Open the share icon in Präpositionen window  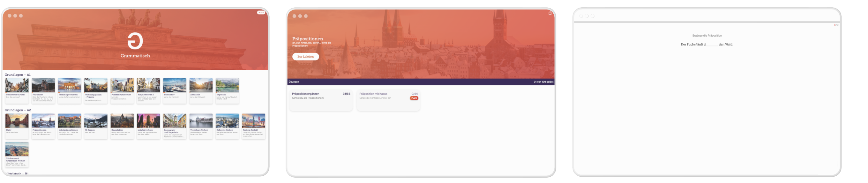[x=550, y=13]
